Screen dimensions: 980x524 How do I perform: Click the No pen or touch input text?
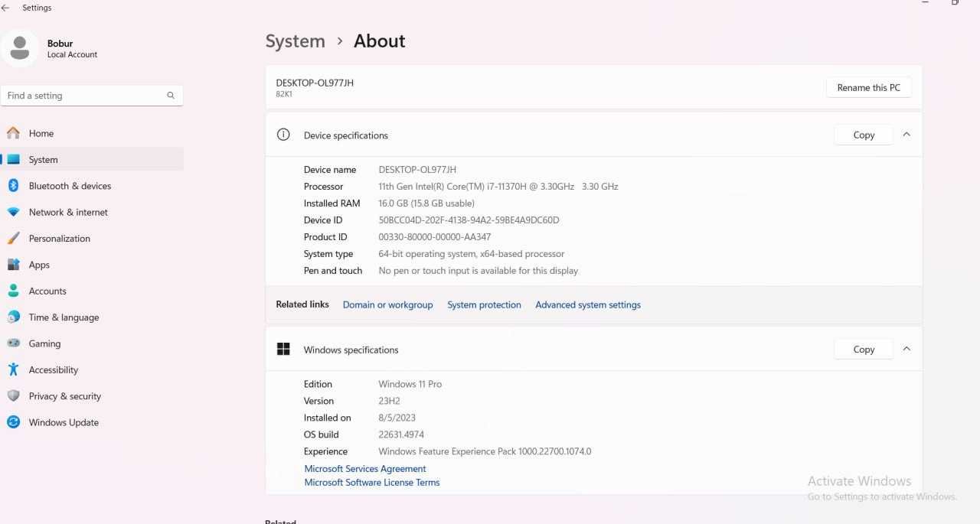[x=479, y=270]
